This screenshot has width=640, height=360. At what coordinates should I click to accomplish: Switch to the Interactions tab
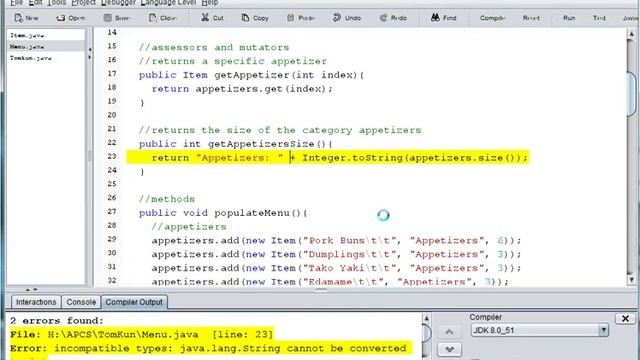click(x=36, y=302)
